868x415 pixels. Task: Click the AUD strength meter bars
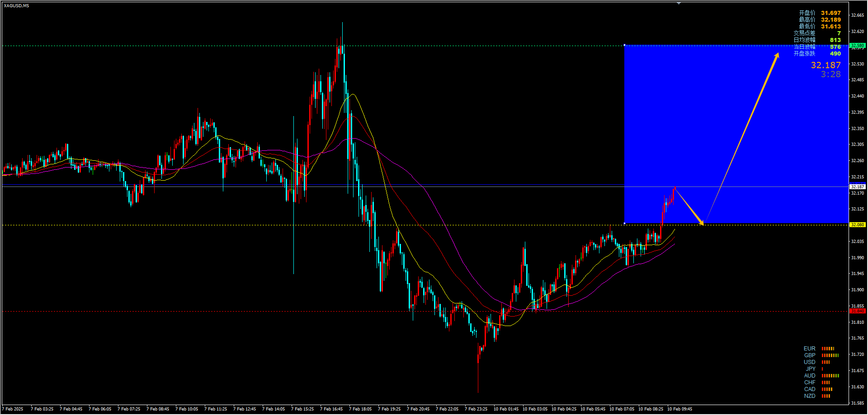coord(830,376)
